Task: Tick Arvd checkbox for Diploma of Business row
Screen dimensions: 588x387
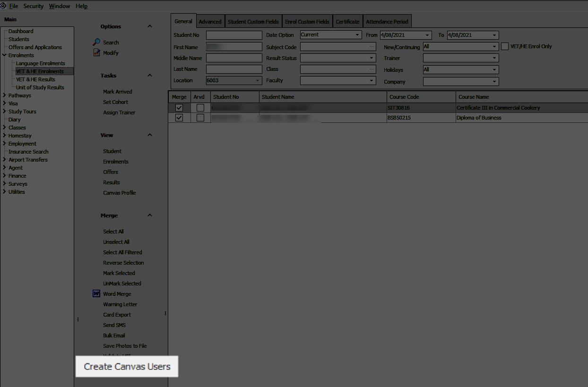Action: coord(200,118)
